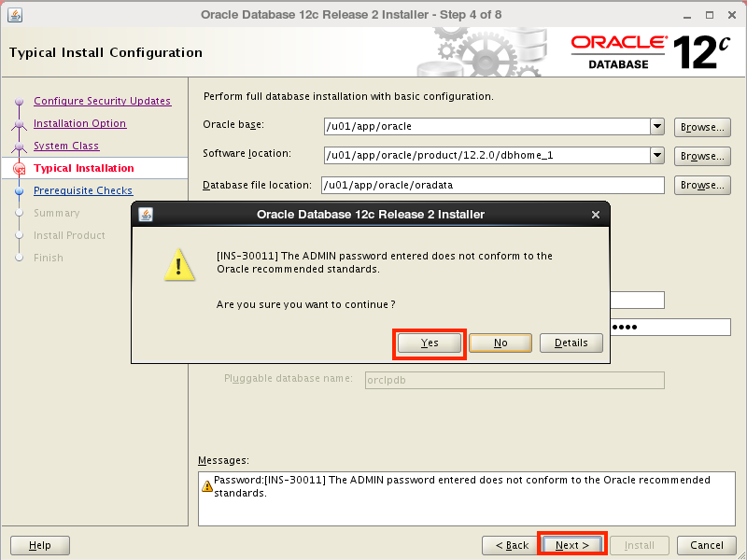Browse for the Database file location
The image size is (747, 560).
coord(702,185)
